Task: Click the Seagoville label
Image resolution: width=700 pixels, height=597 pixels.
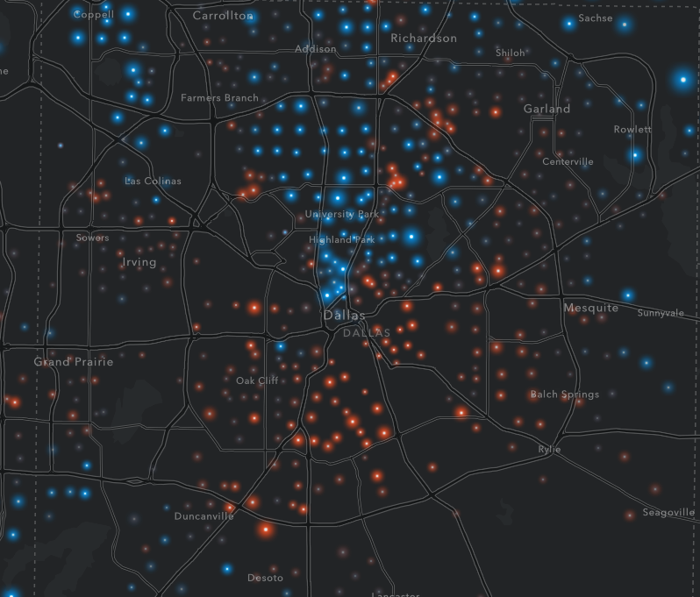Action: pyautogui.click(x=668, y=512)
